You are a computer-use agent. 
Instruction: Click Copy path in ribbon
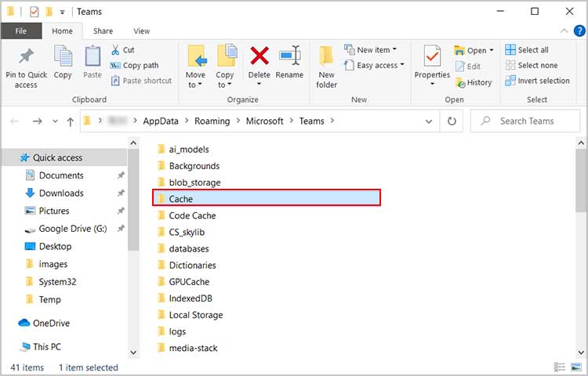(134, 65)
